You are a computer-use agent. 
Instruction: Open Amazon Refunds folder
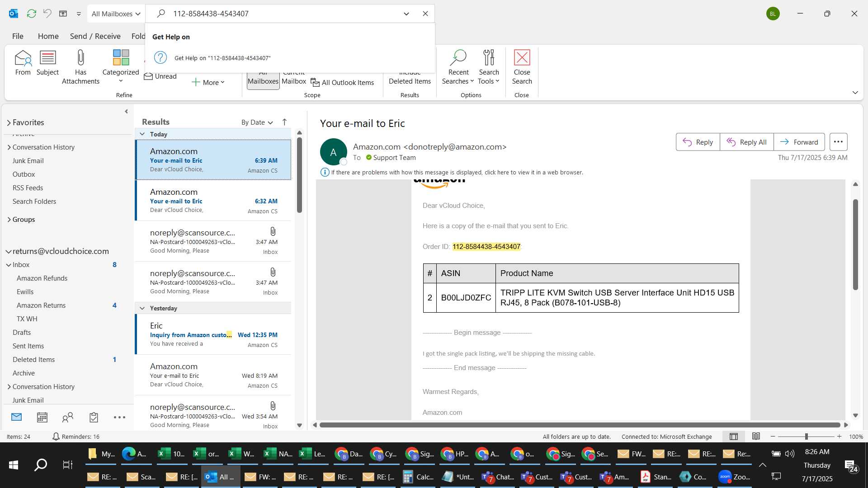pos(42,278)
